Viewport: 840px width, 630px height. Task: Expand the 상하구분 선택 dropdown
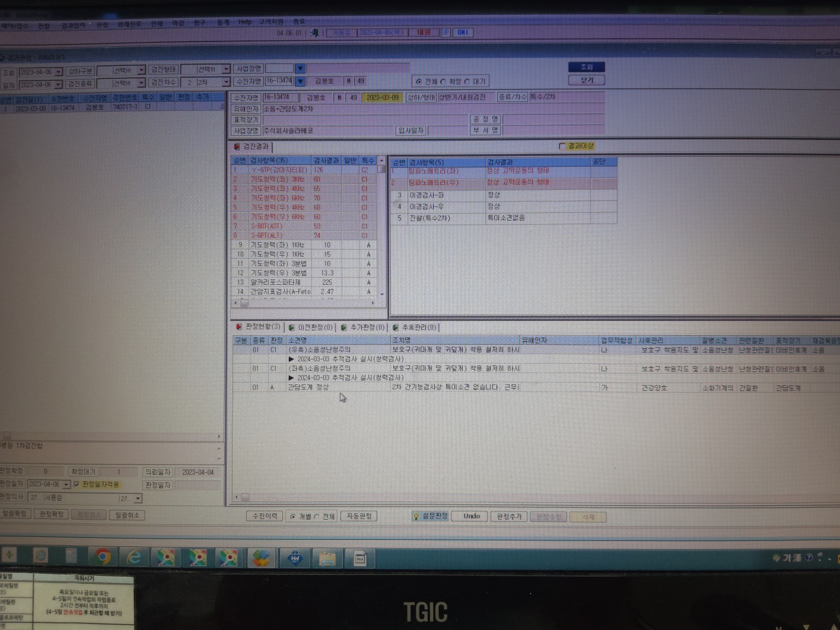141,71
